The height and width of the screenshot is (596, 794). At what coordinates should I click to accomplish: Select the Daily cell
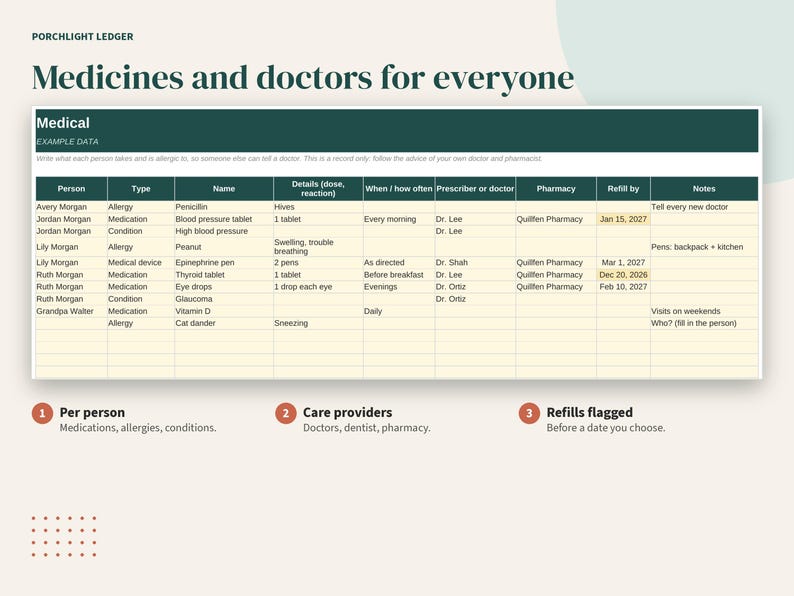(x=399, y=311)
